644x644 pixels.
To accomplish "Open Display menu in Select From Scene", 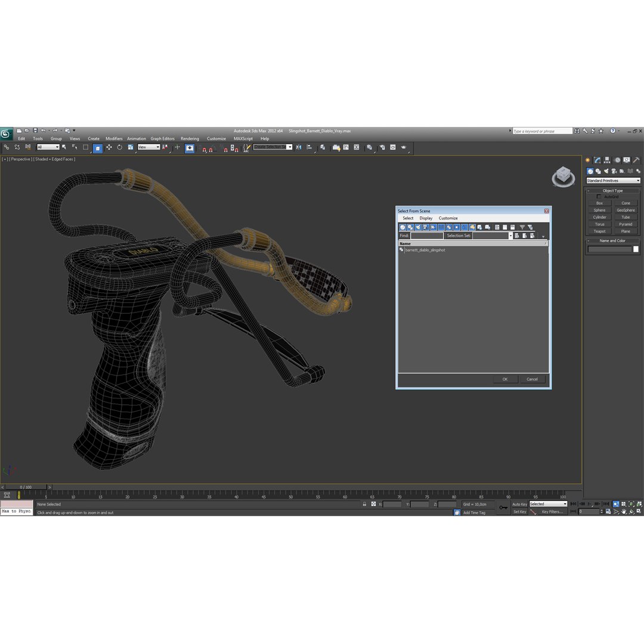I will (x=426, y=218).
